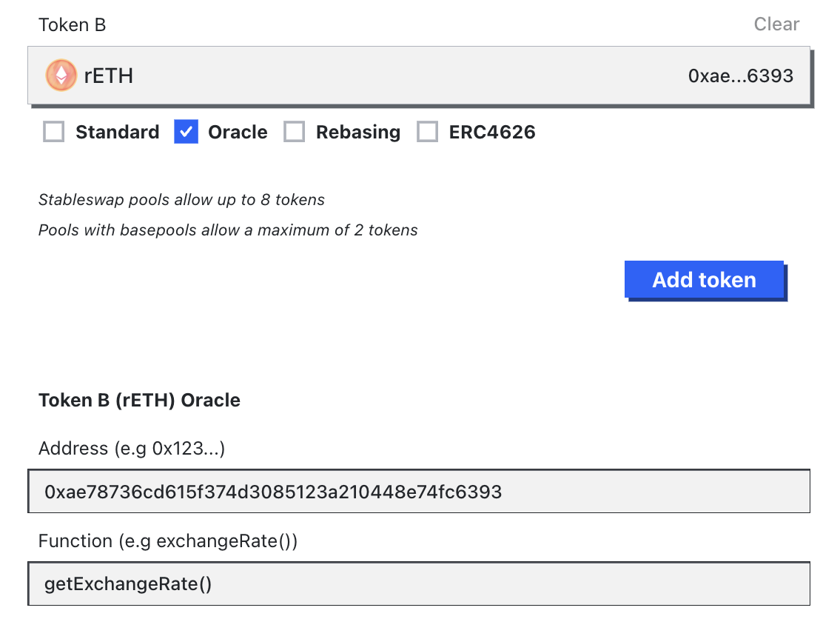Click the Token B field label
Image resolution: width=840 pixels, height=639 pixels.
pos(72,24)
